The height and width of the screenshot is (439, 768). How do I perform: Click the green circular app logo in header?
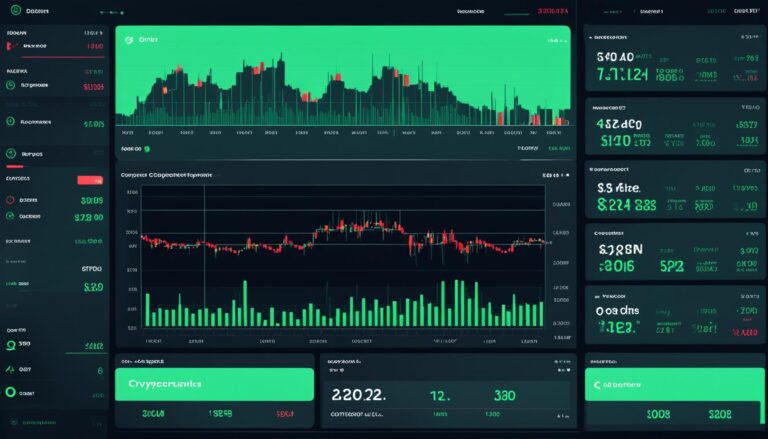(x=16, y=10)
